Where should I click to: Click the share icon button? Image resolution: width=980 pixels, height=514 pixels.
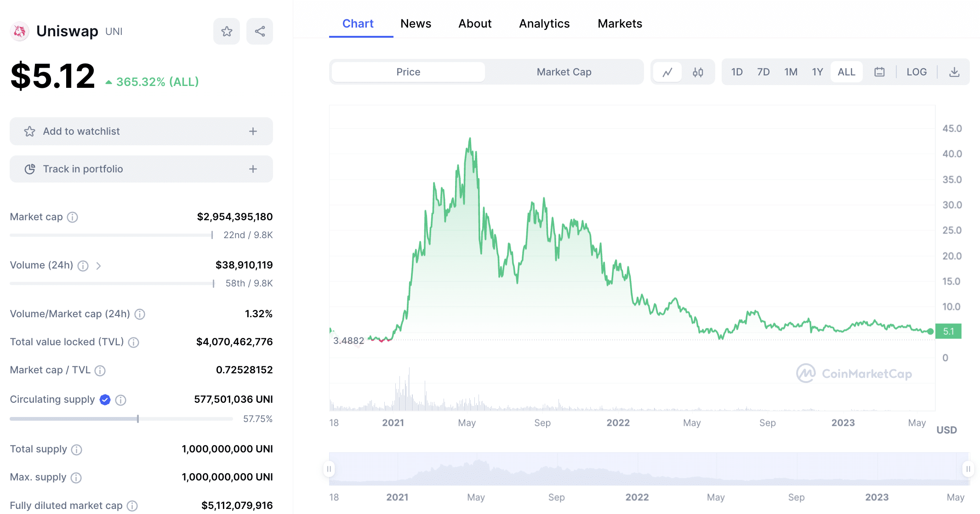pos(260,31)
